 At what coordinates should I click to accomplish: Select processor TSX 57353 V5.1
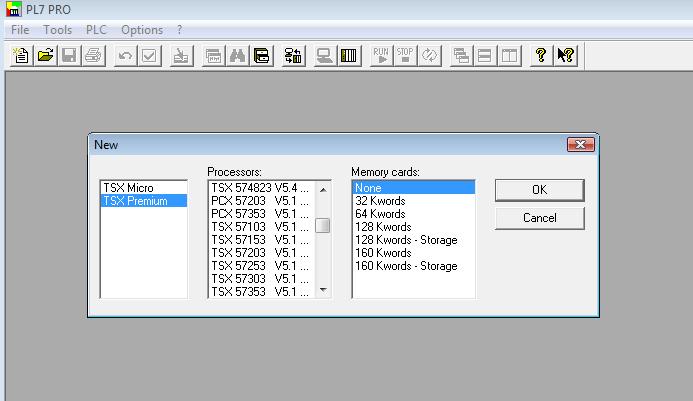262,292
